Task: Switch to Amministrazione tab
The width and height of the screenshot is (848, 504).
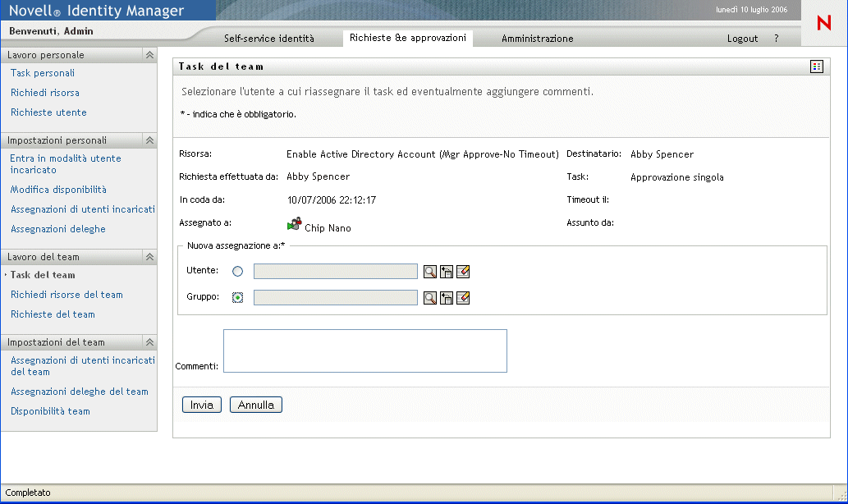Action: 538,39
